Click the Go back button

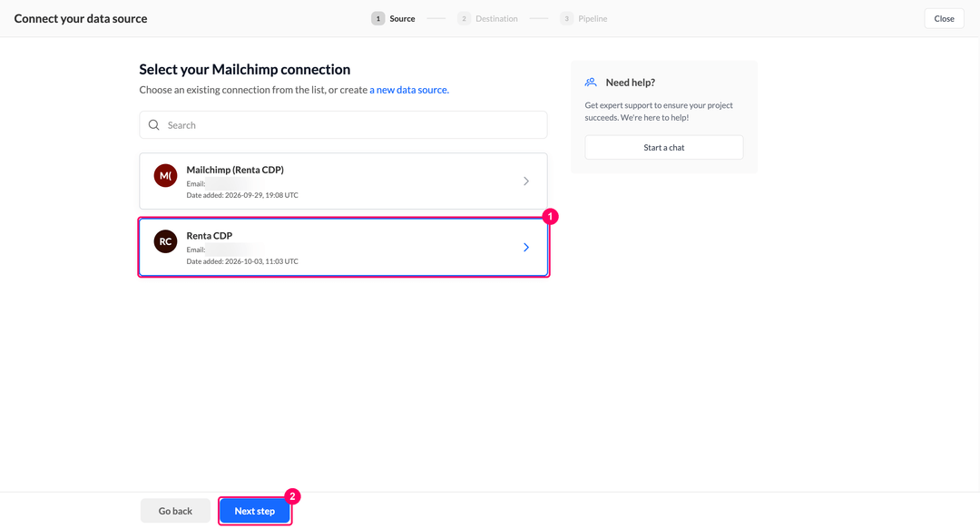175,511
